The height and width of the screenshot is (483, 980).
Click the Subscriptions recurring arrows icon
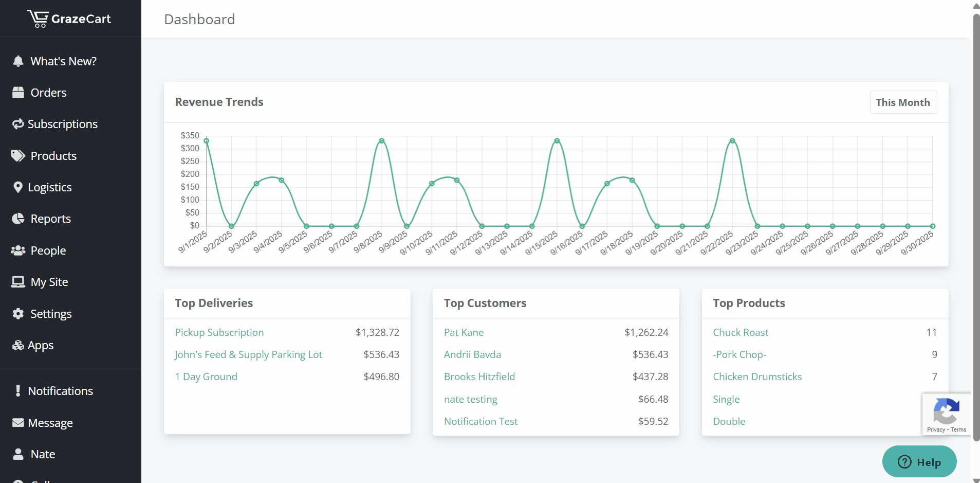pyautogui.click(x=18, y=124)
